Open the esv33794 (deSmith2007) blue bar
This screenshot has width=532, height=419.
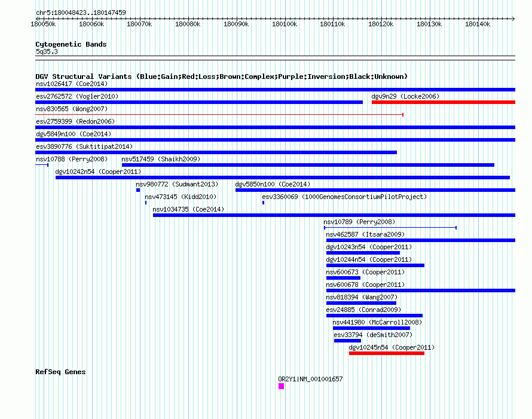point(348,341)
